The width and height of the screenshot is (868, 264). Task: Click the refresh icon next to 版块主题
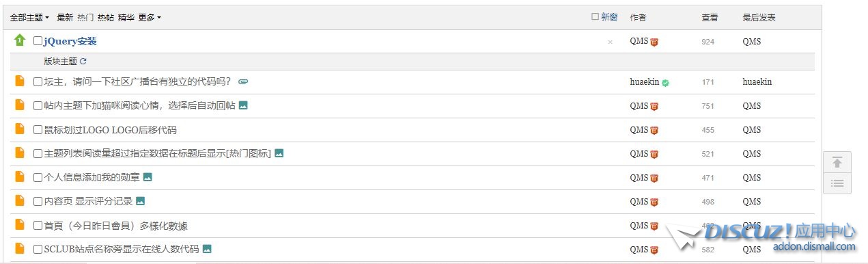point(83,62)
